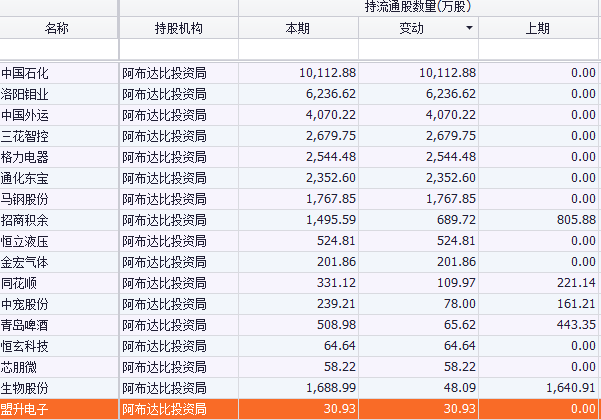Click 本期 value 1,688.99 for 生物股份

[331, 388]
